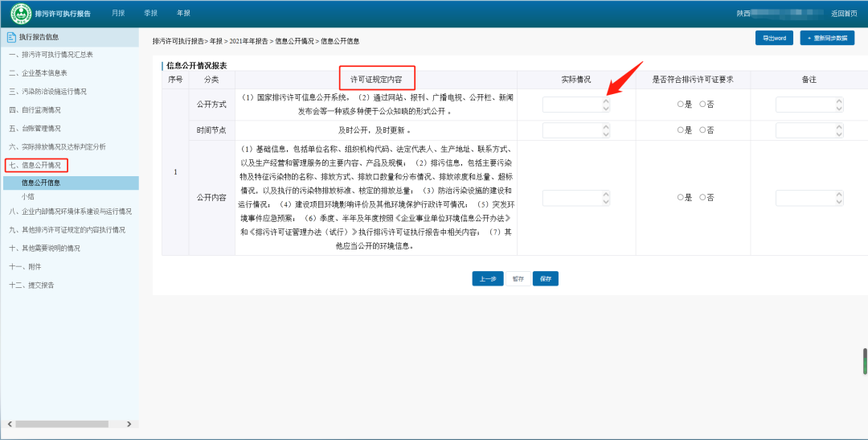
Task: Click the 导出word button
Action: pyautogui.click(x=774, y=39)
